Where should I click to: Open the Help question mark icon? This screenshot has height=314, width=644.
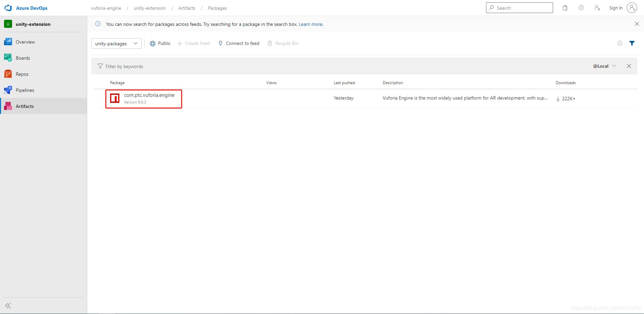(x=581, y=8)
